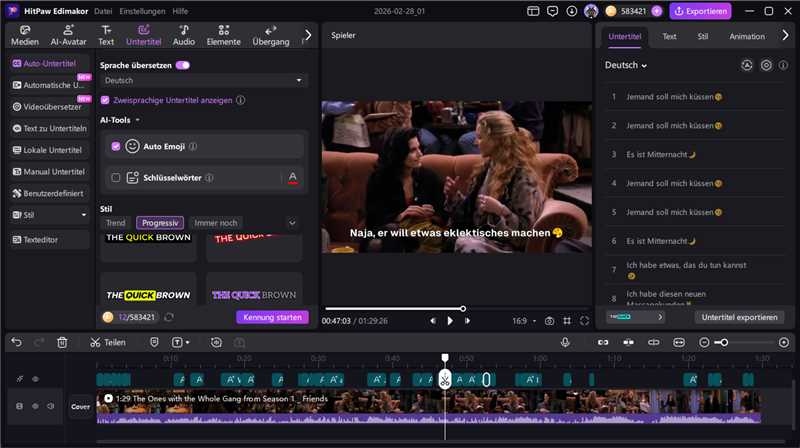The width and height of the screenshot is (800, 448).
Task: Open the Datei menu
Action: point(103,11)
